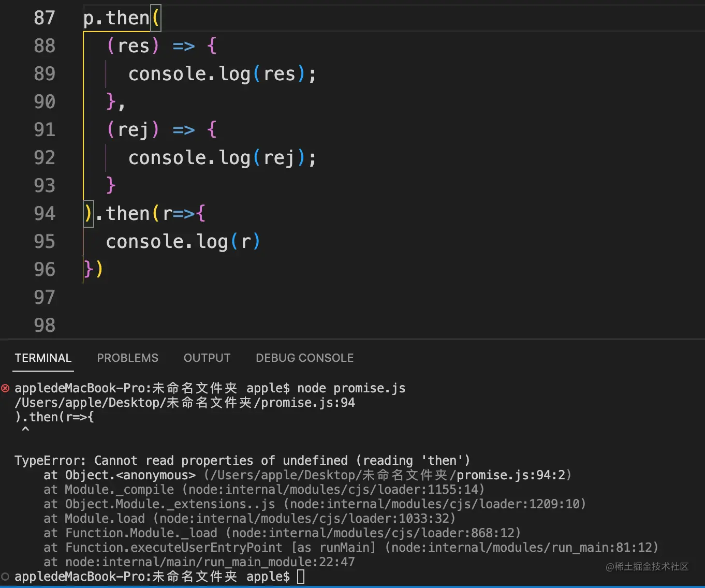Click the terminal cursor at the last prompt
Screen dimensions: 705x588
click(301, 577)
